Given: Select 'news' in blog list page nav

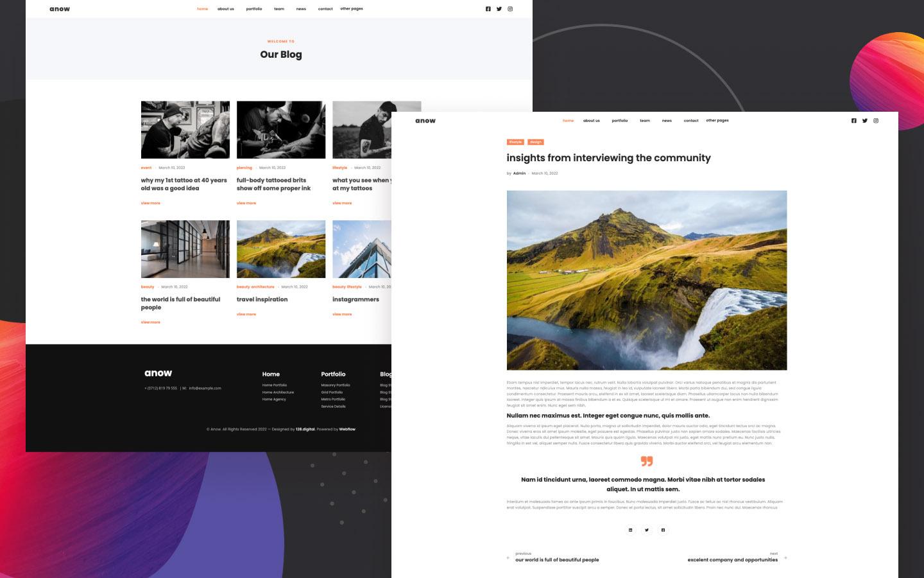Looking at the screenshot, I should tap(301, 9).
